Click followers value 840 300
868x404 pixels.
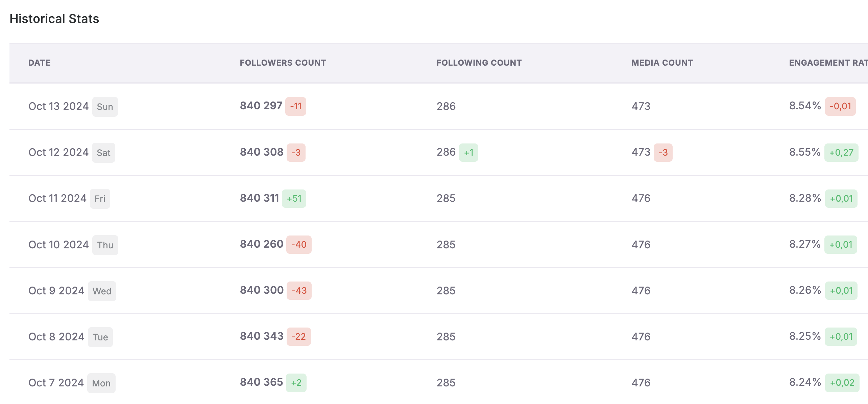click(262, 290)
